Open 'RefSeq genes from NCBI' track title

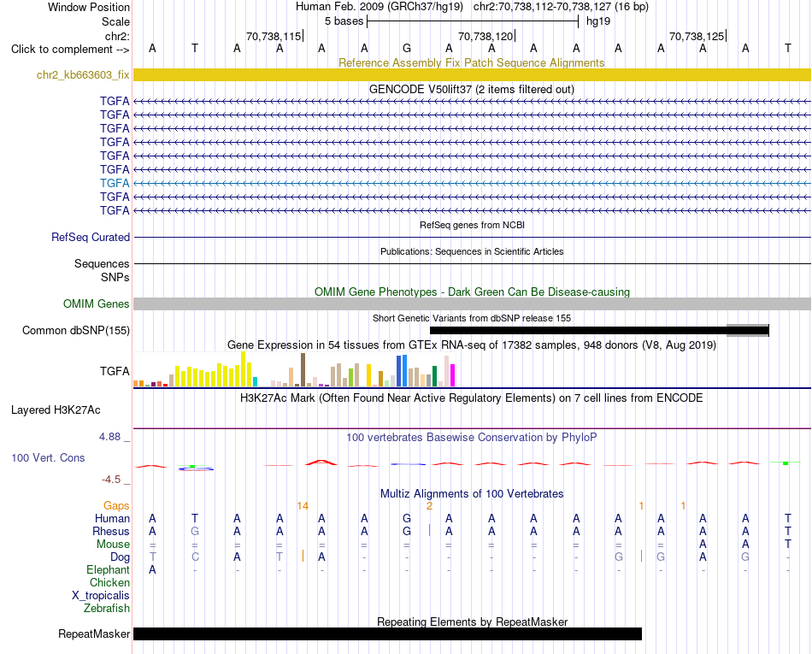[x=472, y=225]
